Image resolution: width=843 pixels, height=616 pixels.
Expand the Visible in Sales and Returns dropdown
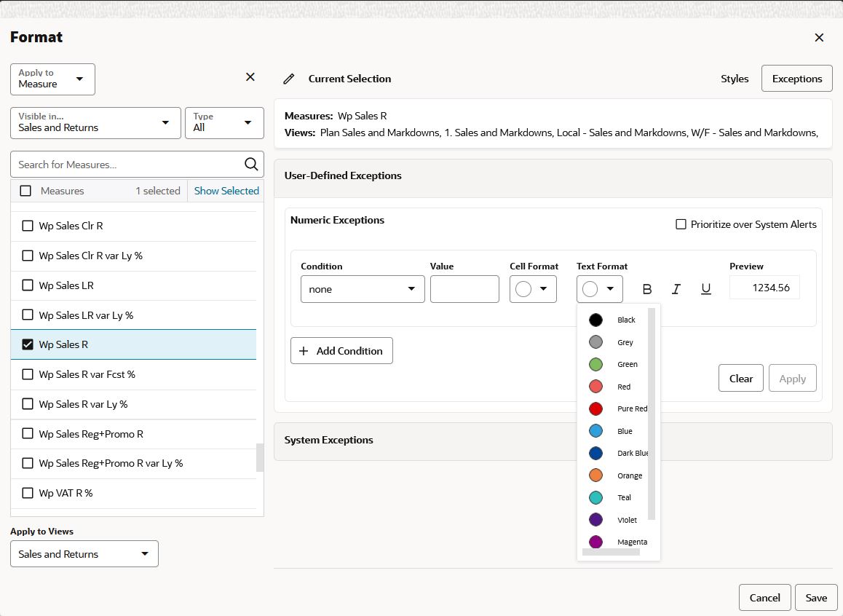[x=95, y=123]
